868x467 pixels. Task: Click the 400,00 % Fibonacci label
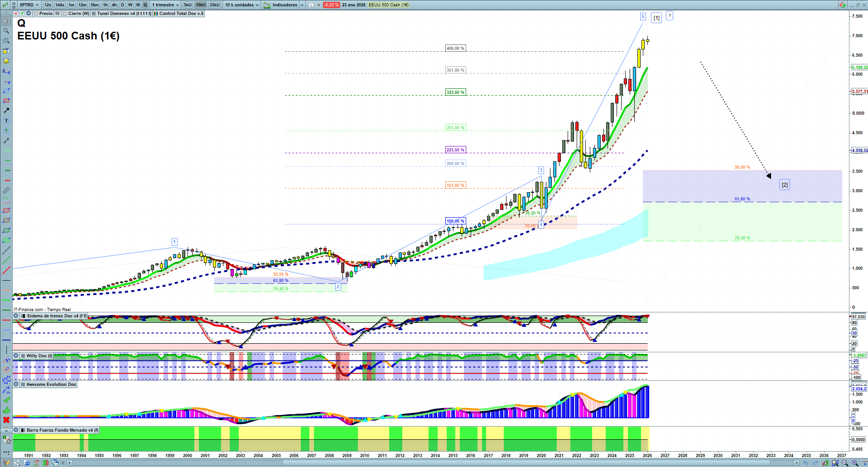(455, 49)
